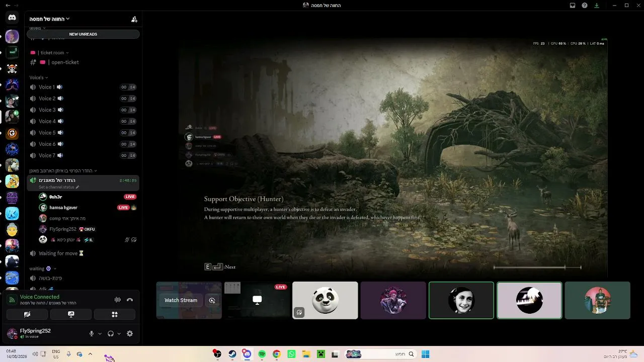Open WhatsApp from the taskbar
Image resolution: width=644 pixels, height=362 pixels.
pyautogui.click(x=291, y=354)
